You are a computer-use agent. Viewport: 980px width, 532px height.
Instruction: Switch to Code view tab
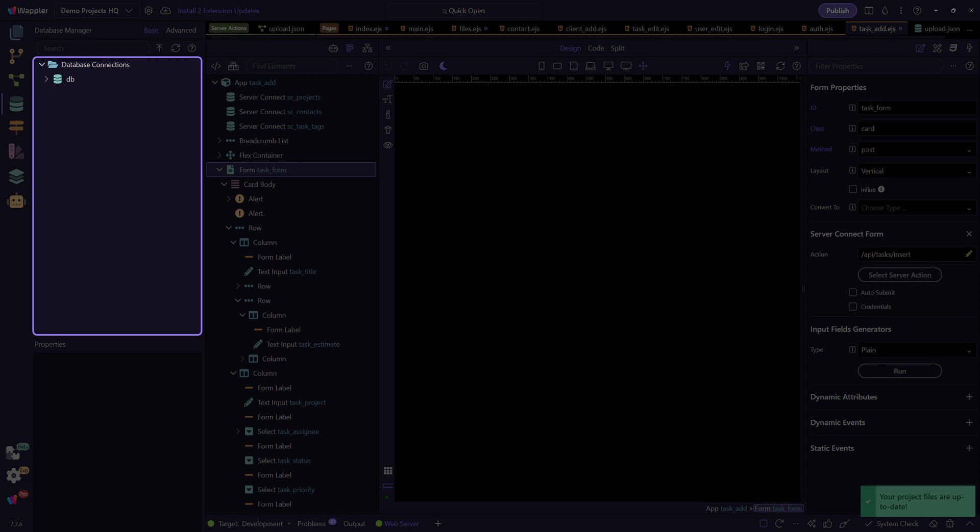click(x=596, y=48)
